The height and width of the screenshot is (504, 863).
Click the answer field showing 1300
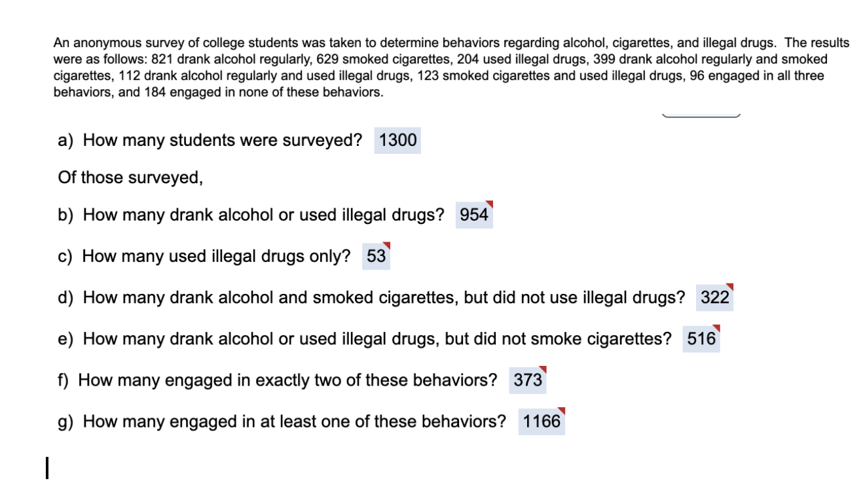click(397, 140)
